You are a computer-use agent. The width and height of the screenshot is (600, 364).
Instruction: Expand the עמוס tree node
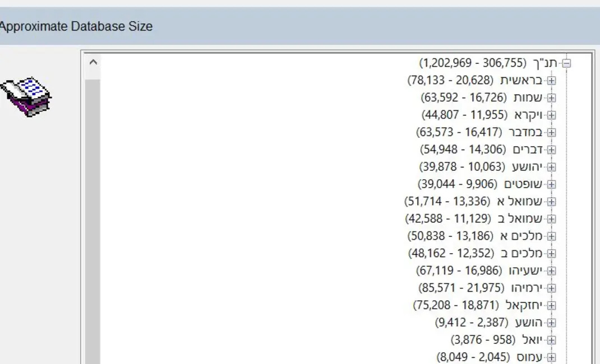[551, 357]
